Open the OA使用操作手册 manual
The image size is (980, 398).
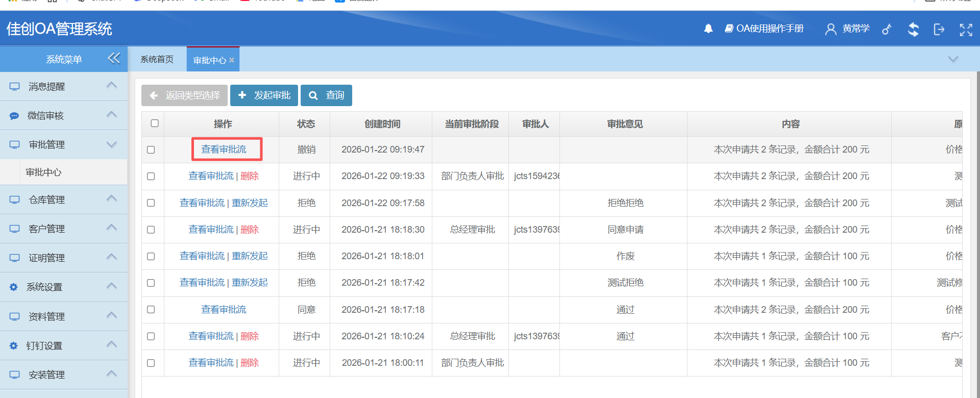click(x=765, y=29)
